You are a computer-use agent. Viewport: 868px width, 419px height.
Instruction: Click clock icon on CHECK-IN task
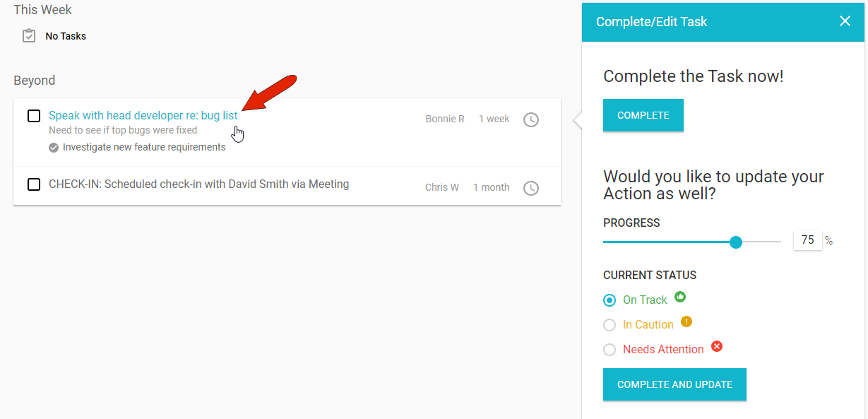tap(530, 188)
